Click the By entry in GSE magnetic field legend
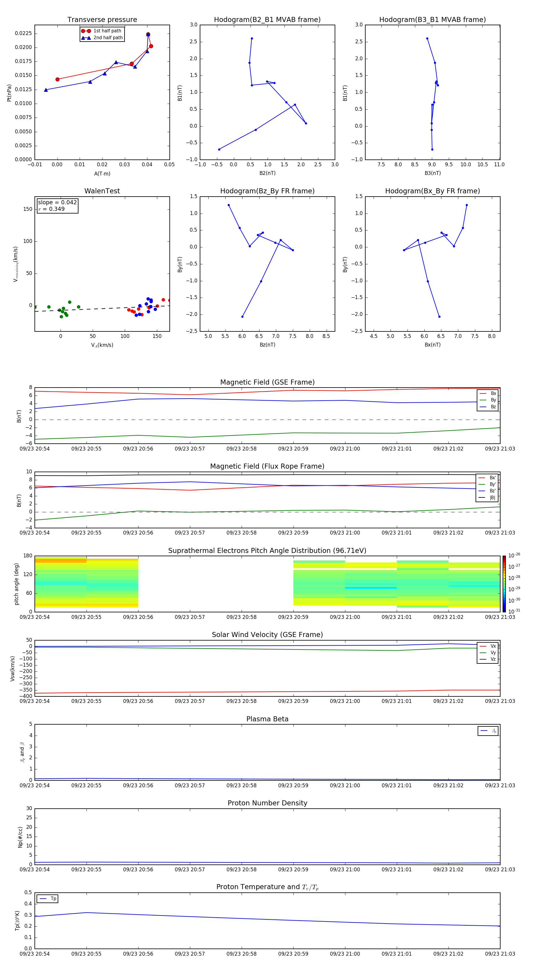 (488, 400)
